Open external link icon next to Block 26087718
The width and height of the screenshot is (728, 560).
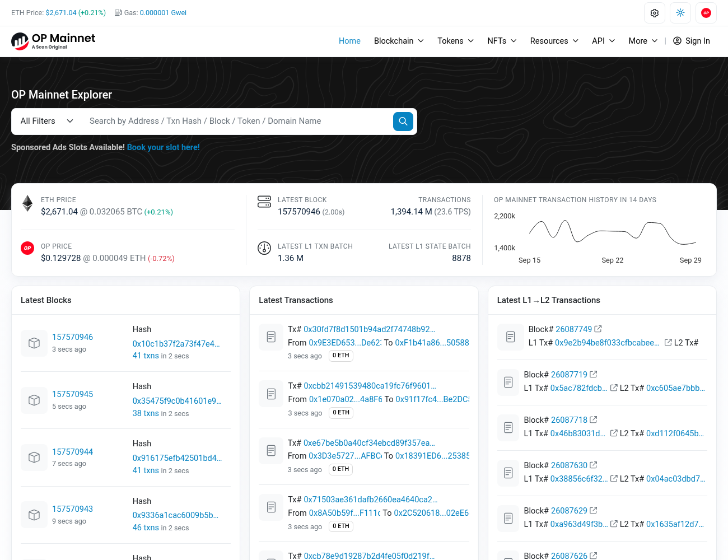pos(594,419)
